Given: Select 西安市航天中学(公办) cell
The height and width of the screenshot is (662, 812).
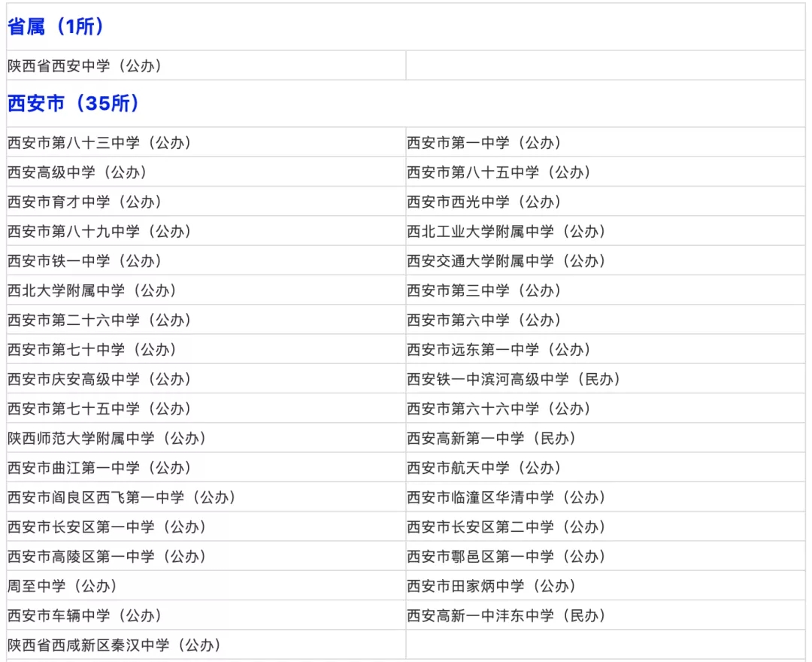Looking at the screenshot, I should [605, 466].
